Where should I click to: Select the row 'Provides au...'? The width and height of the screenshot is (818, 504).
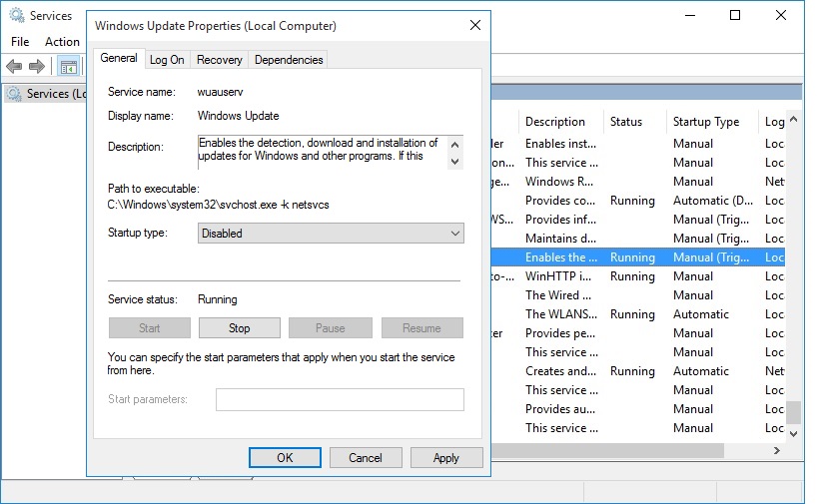638,409
